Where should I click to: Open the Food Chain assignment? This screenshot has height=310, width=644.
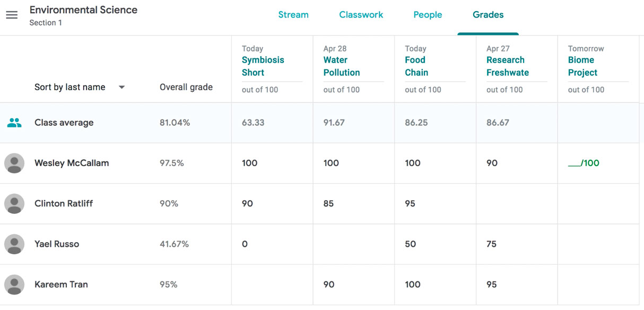coord(416,65)
